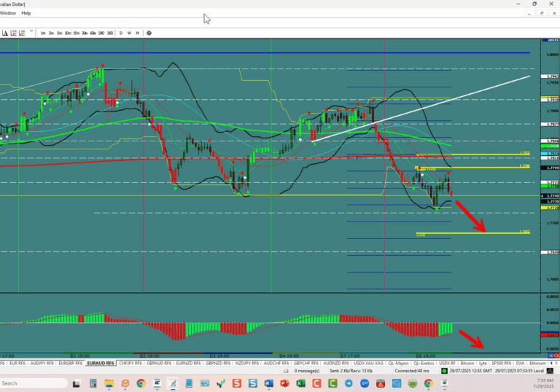
Task: Open the USDX RF tab
Action: pos(447,363)
